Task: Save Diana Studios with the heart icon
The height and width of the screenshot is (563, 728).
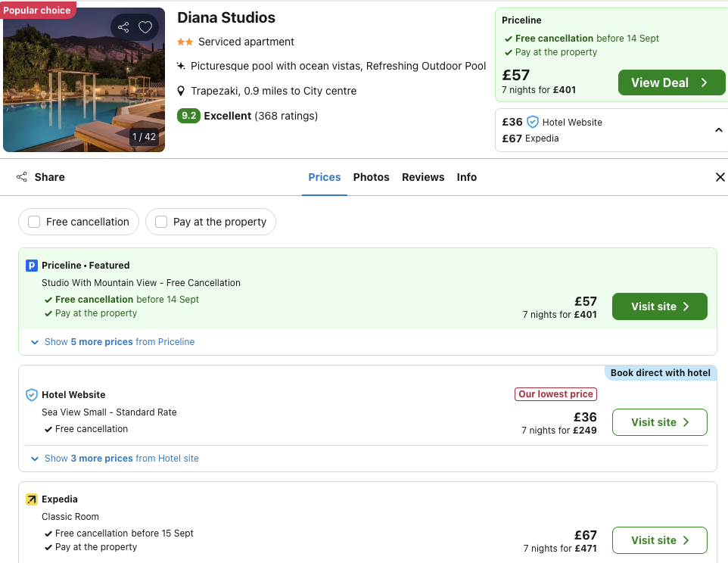Action: [x=145, y=27]
